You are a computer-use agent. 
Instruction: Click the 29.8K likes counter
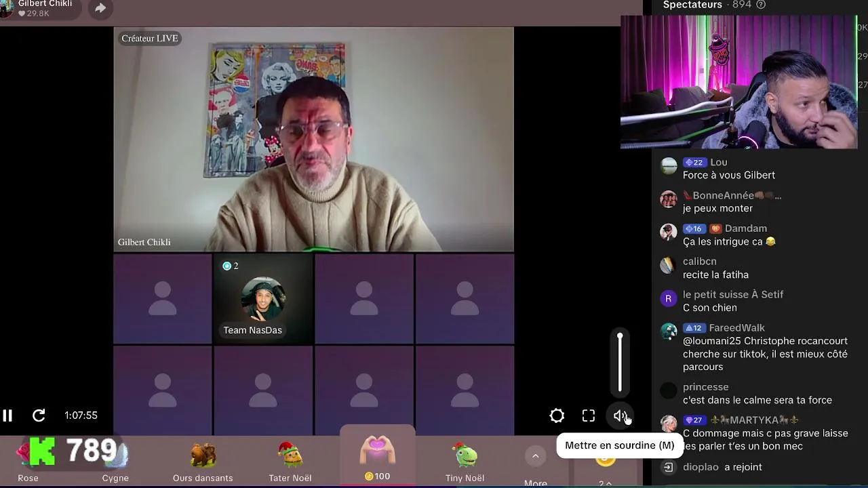click(34, 14)
